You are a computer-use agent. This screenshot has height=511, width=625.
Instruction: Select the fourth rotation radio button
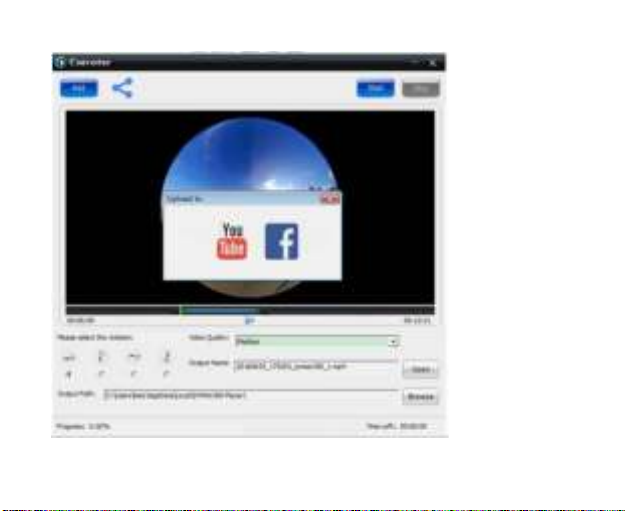click(165, 372)
